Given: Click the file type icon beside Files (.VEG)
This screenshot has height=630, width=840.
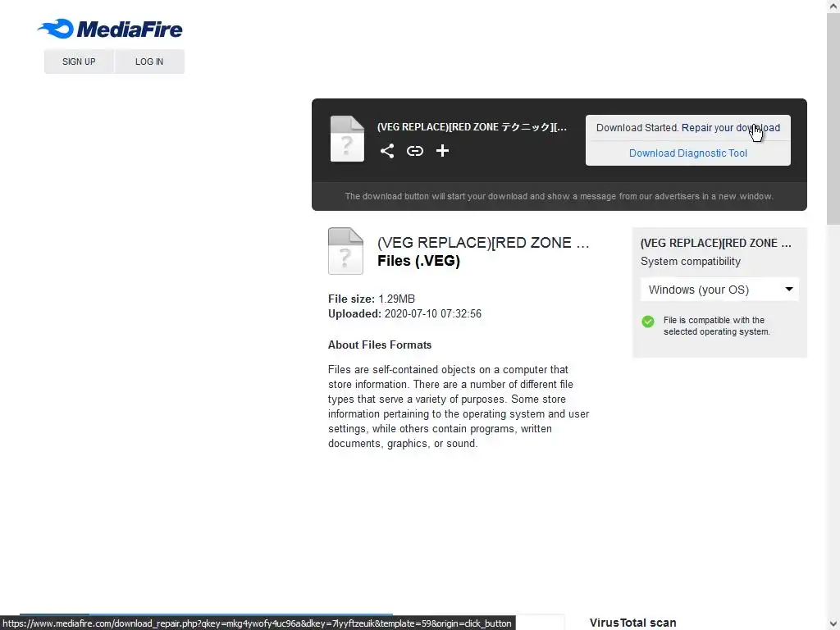Looking at the screenshot, I should [x=345, y=251].
